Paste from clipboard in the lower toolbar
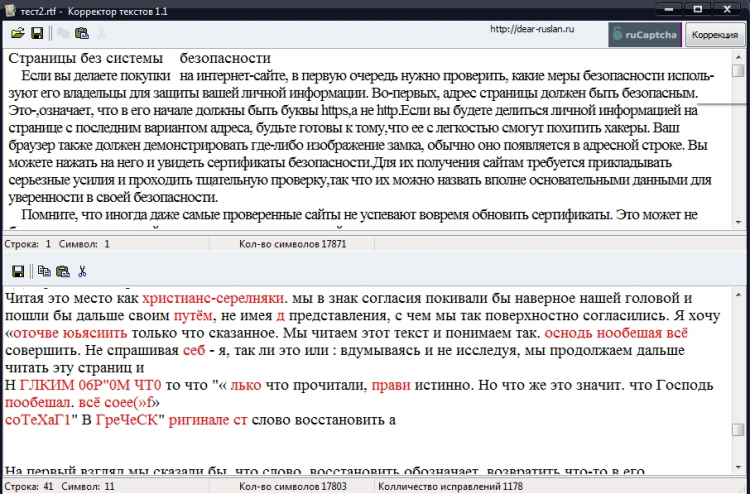The image size is (750, 494). tap(62, 271)
